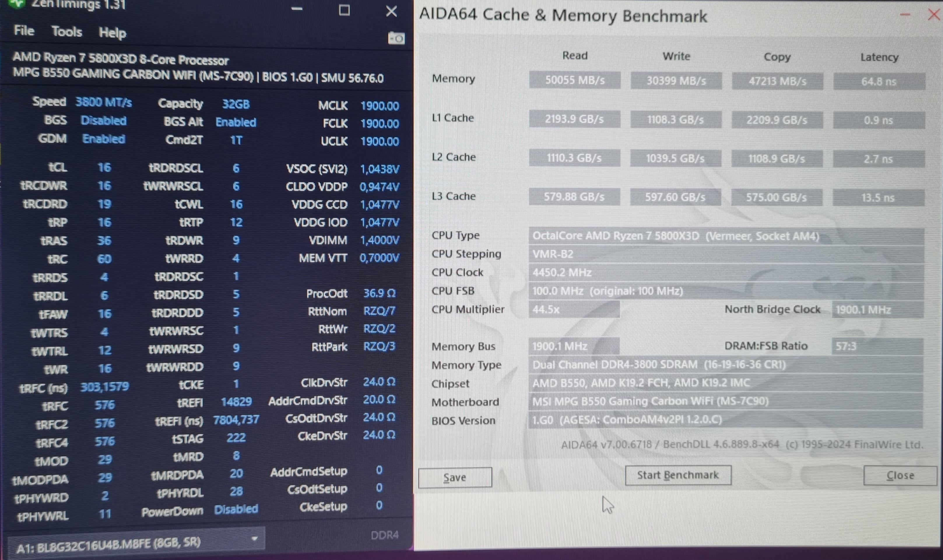Click the tRFC (ns) value 303,1579
This screenshot has width=943, height=560.
pyautogui.click(x=105, y=387)
